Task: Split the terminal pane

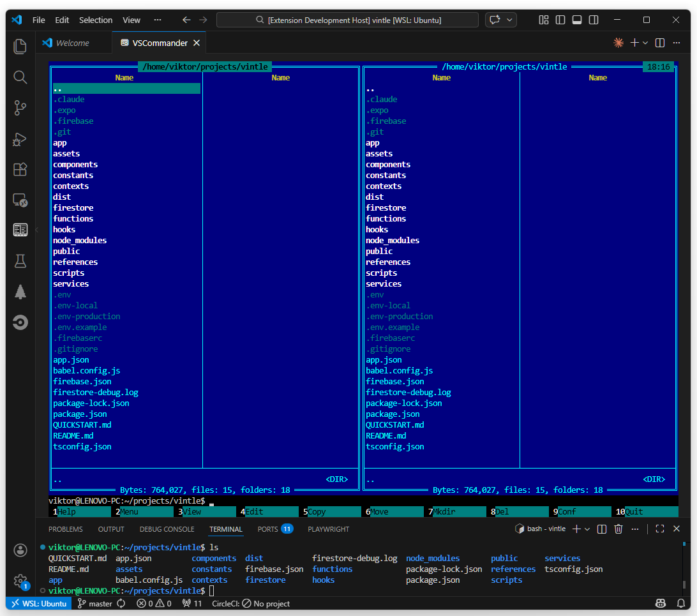Action: [x=601, y=529]
